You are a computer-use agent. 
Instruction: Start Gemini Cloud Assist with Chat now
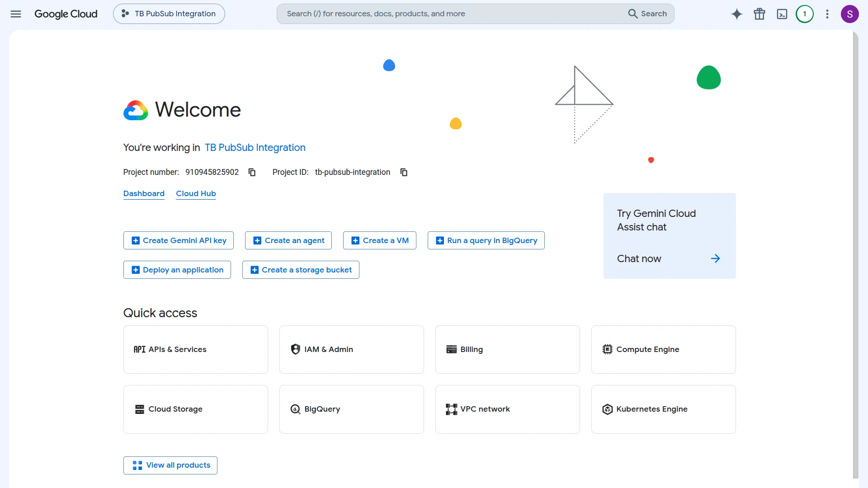639,259
